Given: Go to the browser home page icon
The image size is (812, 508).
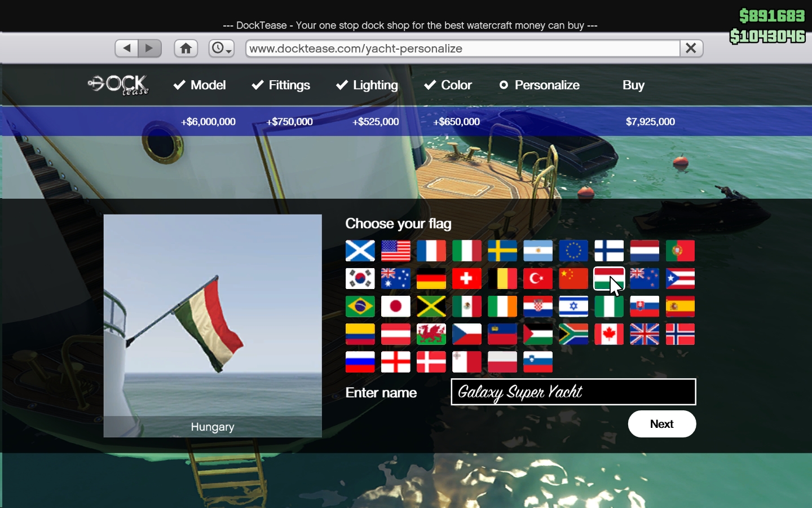Looking at the screenshot, I should (186, 49).
